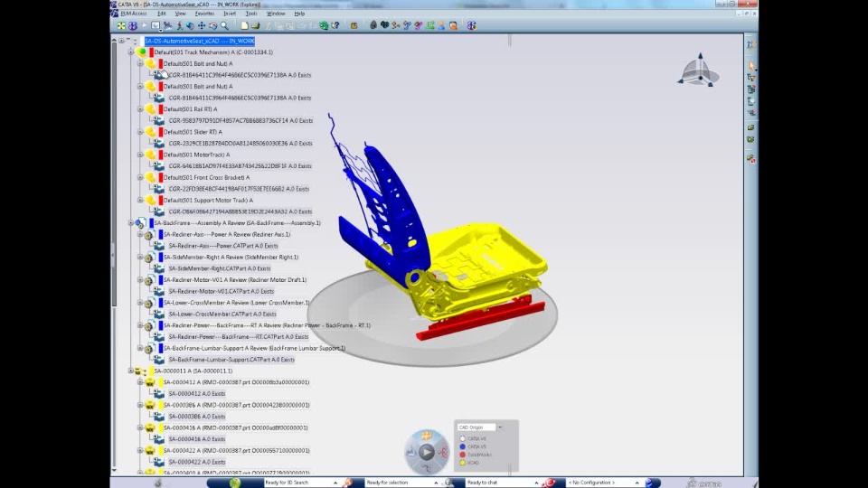Viewport: 868px width, 488px height.
Task: Click the play button in center compass
Action: [x=426, y=452]
